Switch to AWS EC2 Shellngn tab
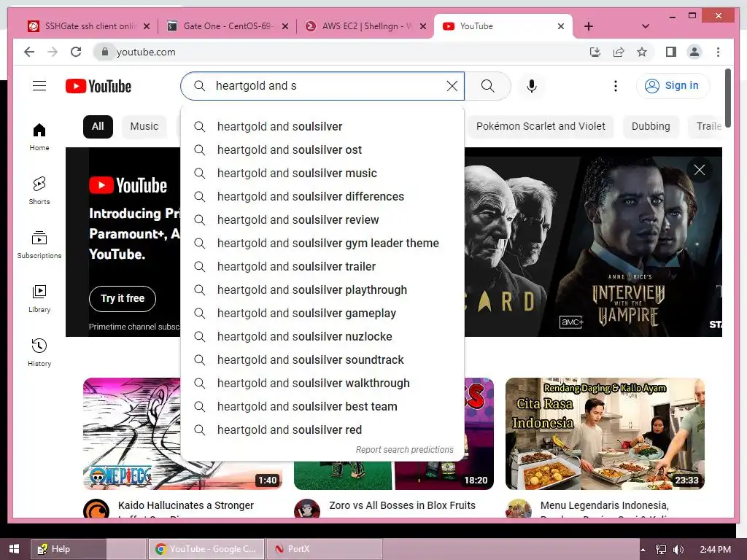This screenshot has width=747, height=560. coord(366,26)
